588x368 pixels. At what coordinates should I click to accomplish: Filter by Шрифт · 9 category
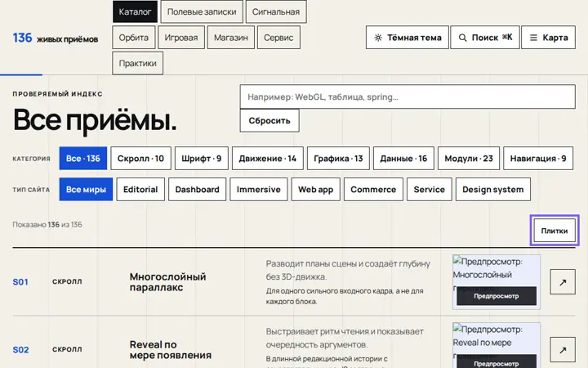click(202, 158)
